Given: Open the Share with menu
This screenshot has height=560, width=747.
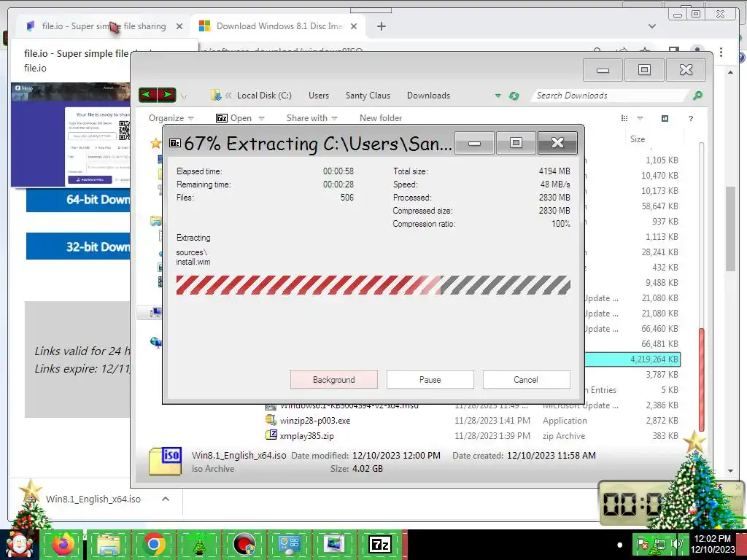Looking at the screenshot, I should (x=311, y=118).
